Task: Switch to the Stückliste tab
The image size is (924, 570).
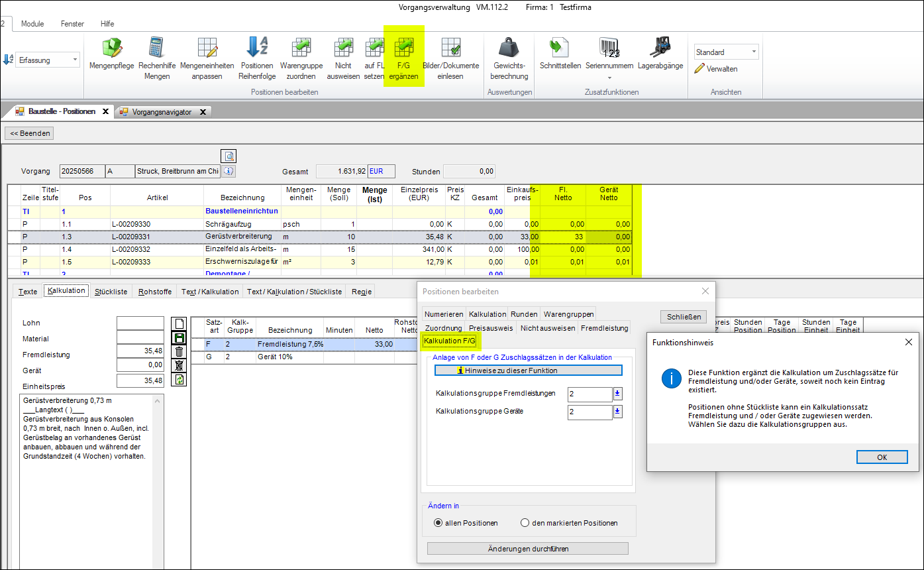Action: [111, 291]
